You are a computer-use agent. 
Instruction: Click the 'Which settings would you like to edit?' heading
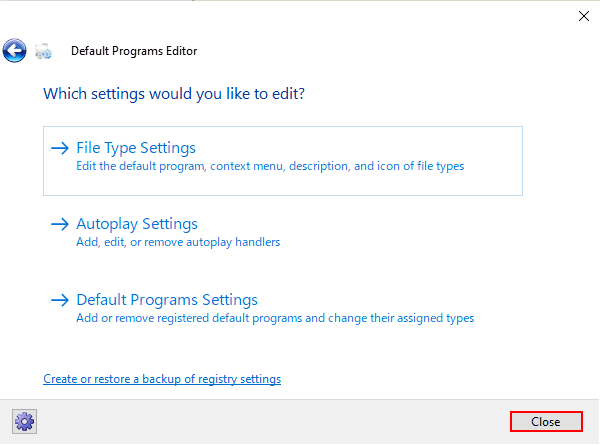[174, 94]
